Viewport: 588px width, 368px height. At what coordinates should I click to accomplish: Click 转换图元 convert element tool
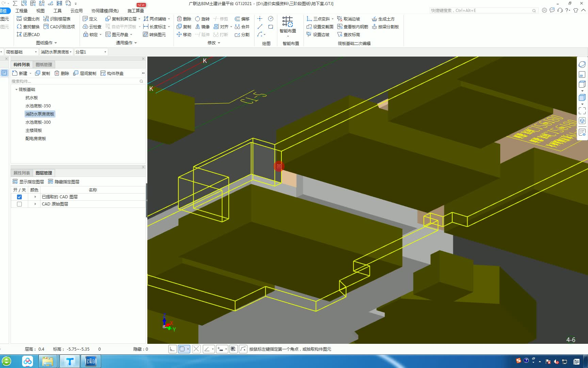(x=154, y=34)
